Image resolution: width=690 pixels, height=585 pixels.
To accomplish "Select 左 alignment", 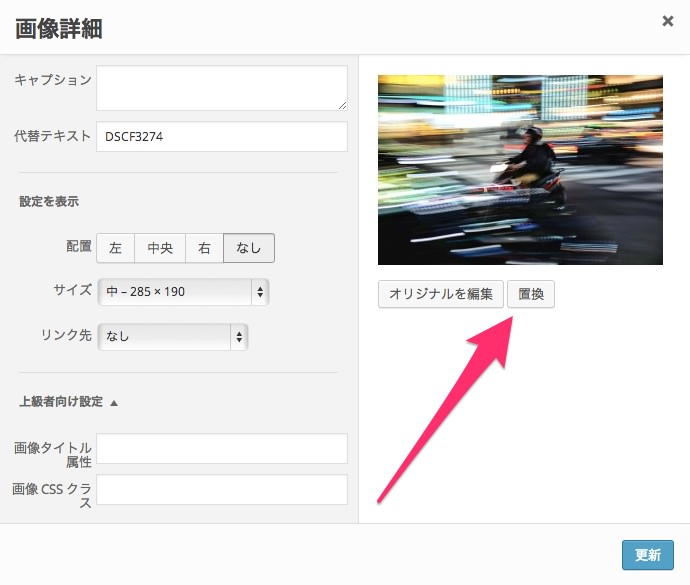I will click(115, 248).
